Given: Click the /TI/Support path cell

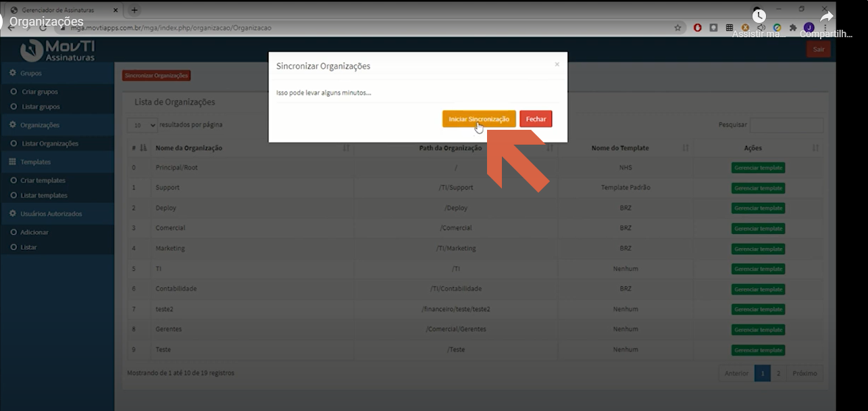Looking at the screenshot, I should tap(456, 188).
